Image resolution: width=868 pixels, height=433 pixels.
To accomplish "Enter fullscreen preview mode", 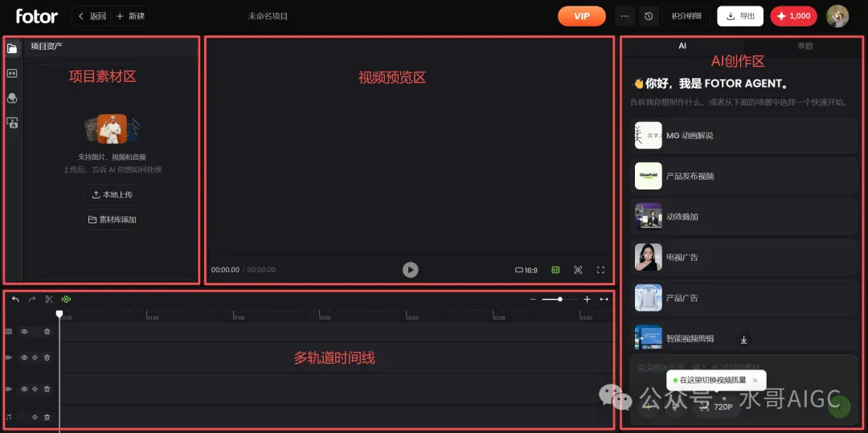I will [x=600, y=270].
